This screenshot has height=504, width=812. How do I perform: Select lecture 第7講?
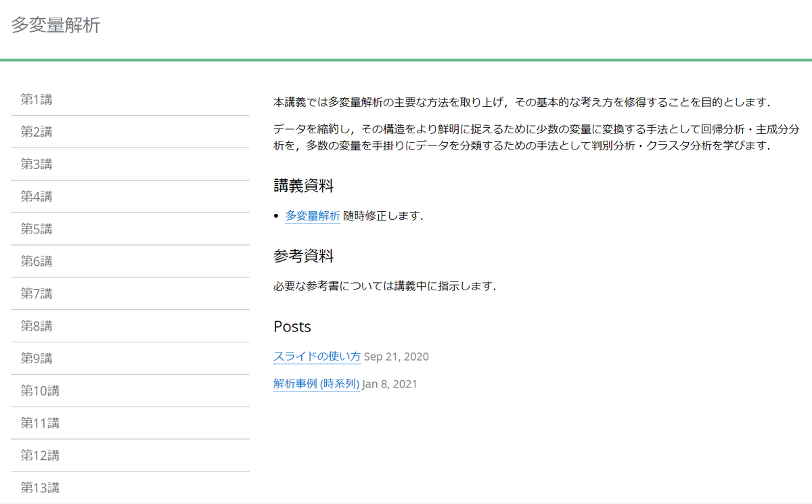[130, 294]
